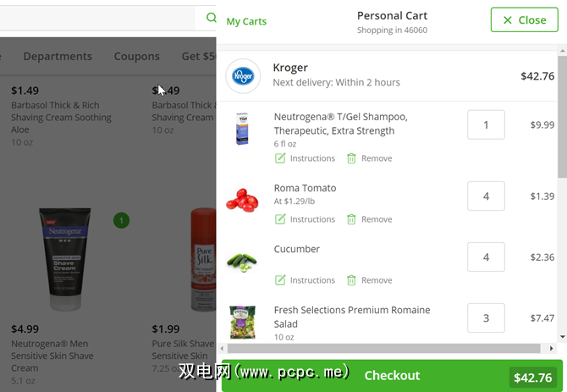Click the green Checkout button

pos(392,375)
